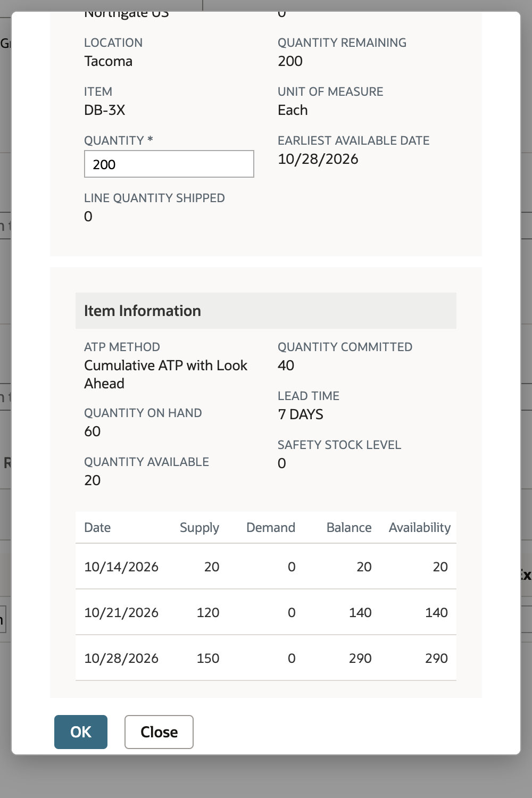Select the 10/28/2026 date cell in table

pos(121,658)
